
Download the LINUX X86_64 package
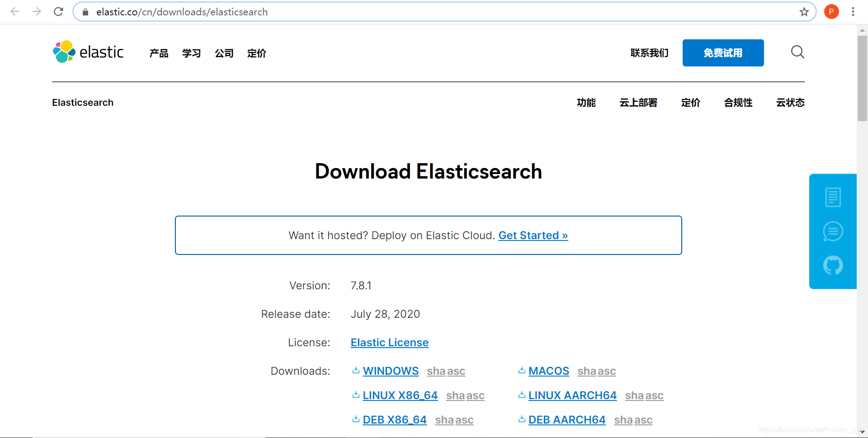click(x=400, y=396)
